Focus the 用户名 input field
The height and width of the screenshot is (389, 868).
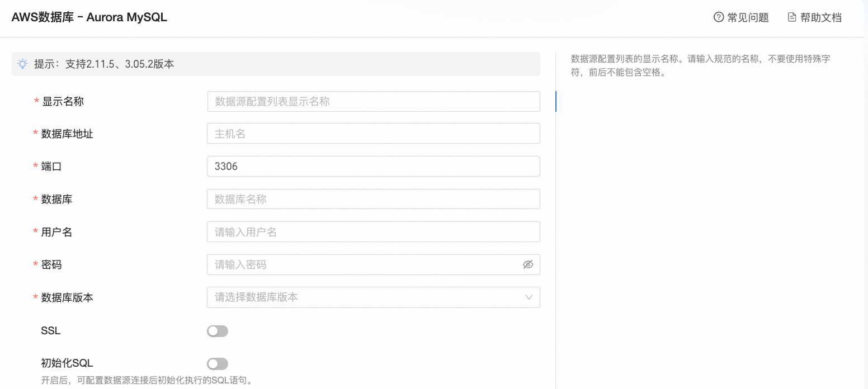374,232
